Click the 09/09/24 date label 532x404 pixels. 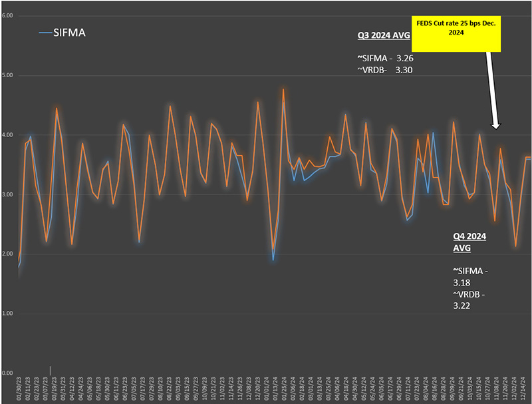(x=452, y=389)
